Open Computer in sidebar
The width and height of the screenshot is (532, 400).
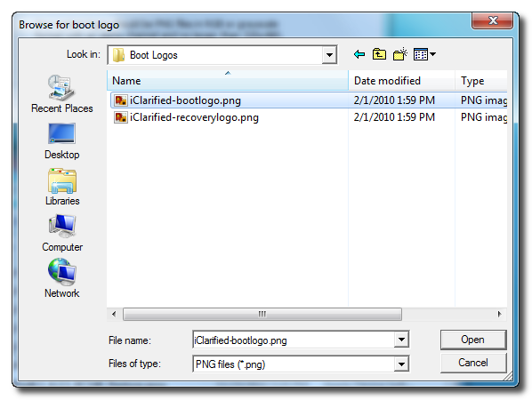pyautogui.click(x=62, y=233)
